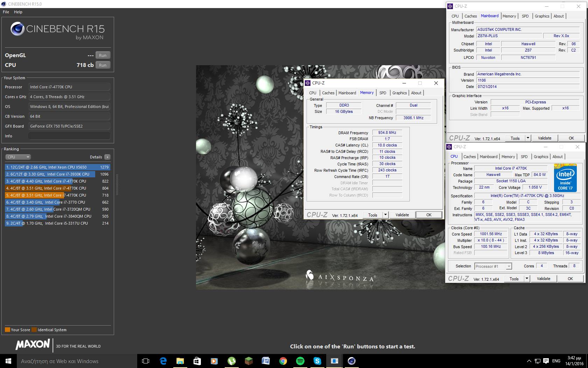Viewport: 588px width, 368px height.
Task: Switch to Caches tab in Memory CPU-Z window
Action: (x=328, y=93)
